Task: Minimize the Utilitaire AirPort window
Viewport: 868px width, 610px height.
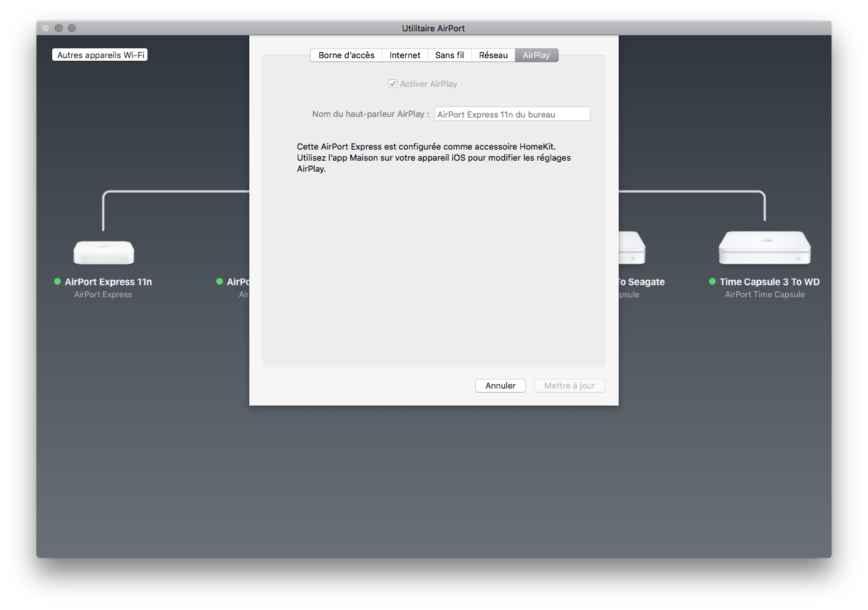Action: click(x=59, y=28)
